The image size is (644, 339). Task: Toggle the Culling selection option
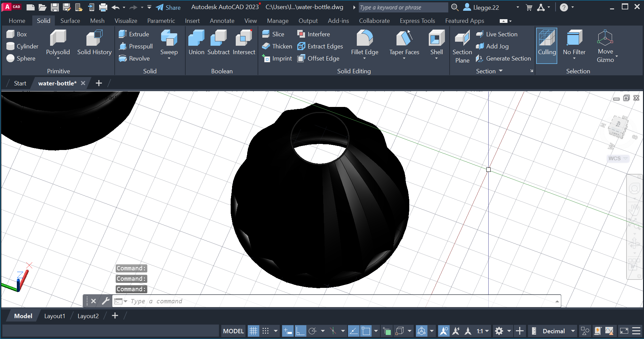[547, 46]
